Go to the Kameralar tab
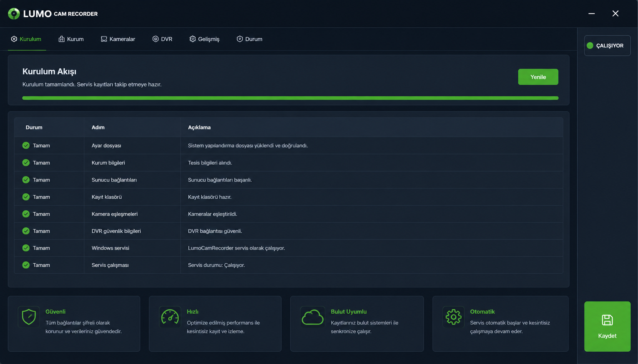The height and width of the screenshot is (364, 638). click(x=118, y=39)
